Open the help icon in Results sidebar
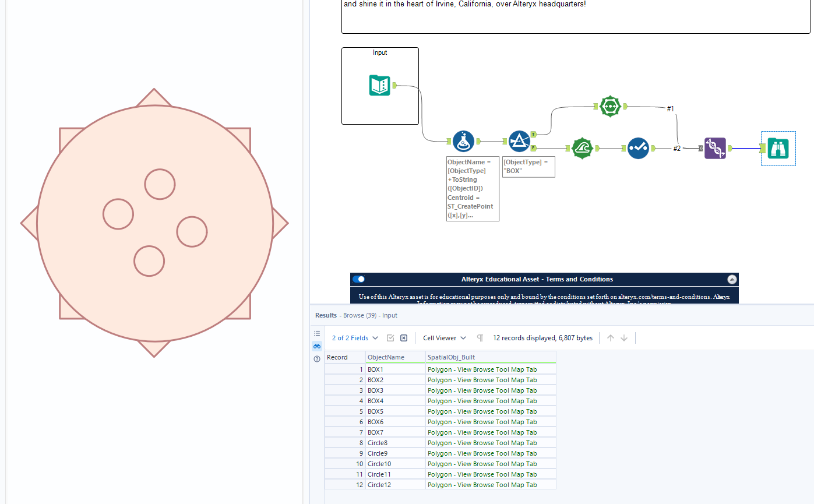 click(x=317, y=359)
